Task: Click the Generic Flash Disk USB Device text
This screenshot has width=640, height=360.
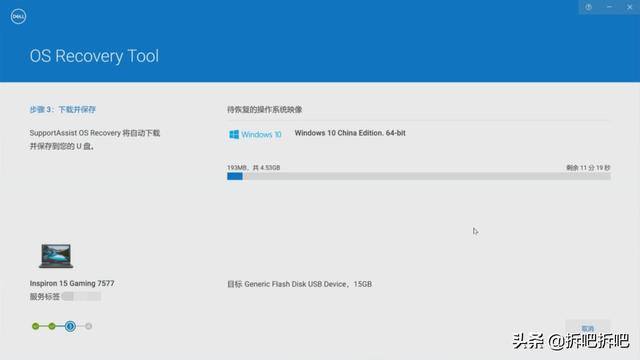Action: (295, 284)
